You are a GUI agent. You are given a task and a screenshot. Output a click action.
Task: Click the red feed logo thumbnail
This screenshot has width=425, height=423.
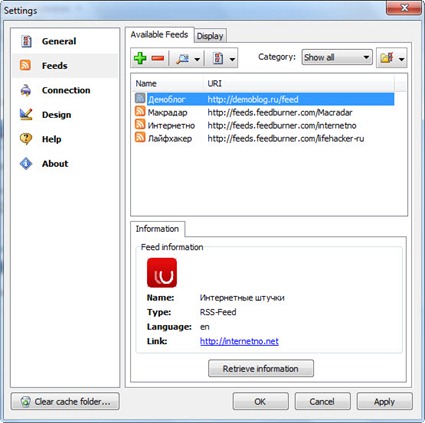click(x=162, y=273)
